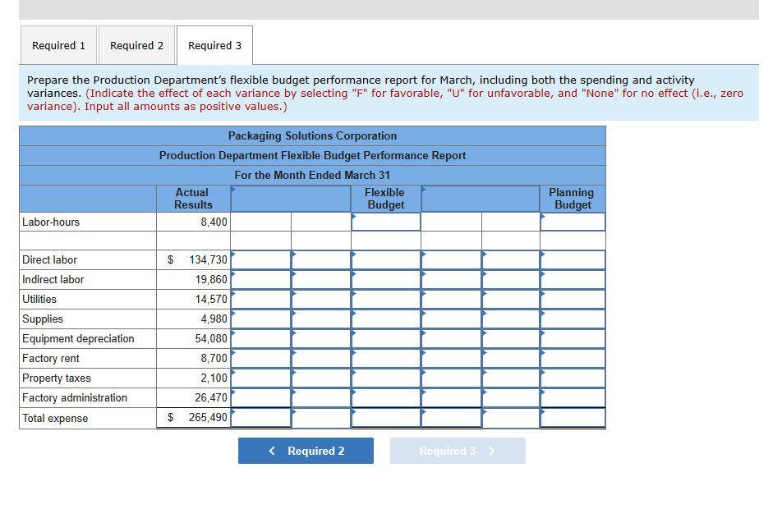The image size is (782, 532).
Task: Switch to the Required 2 tab
Action: [136, 45]
